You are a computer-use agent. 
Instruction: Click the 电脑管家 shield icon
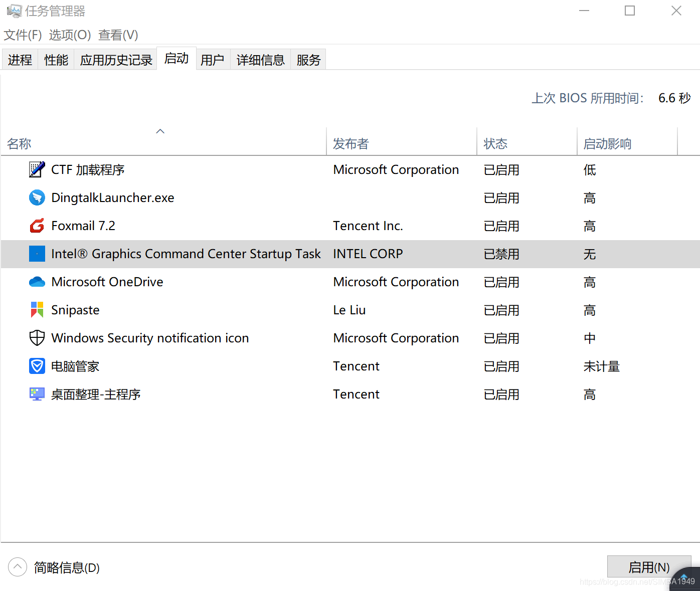[x=37, y=366]
